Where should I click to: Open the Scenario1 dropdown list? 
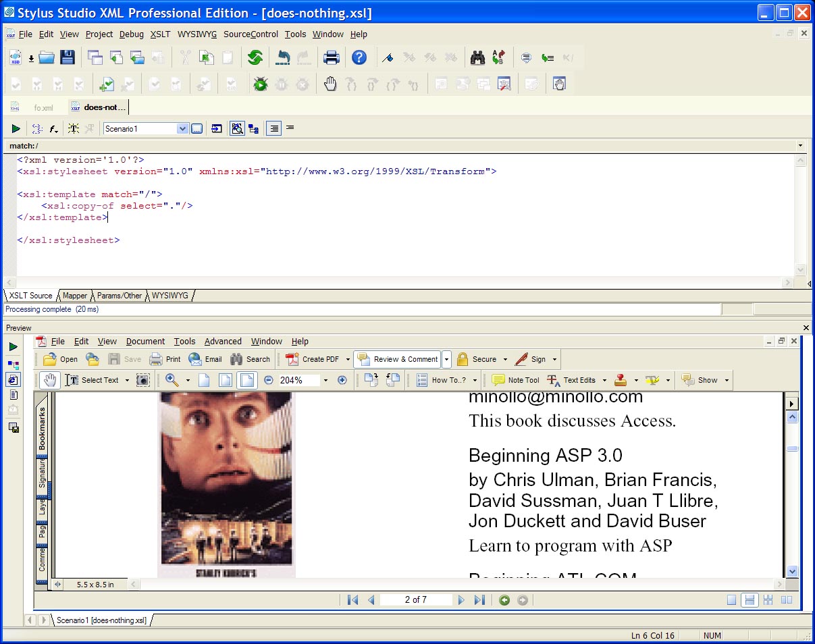182,128
